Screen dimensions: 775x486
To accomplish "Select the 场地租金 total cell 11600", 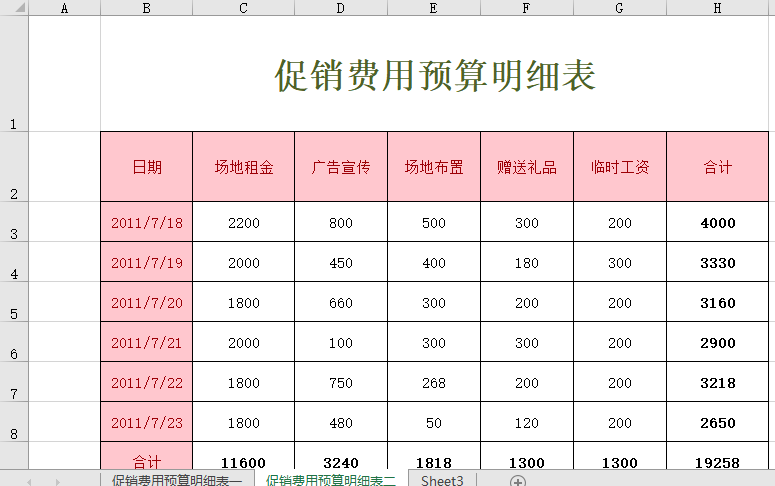I will tap(243, 463).
